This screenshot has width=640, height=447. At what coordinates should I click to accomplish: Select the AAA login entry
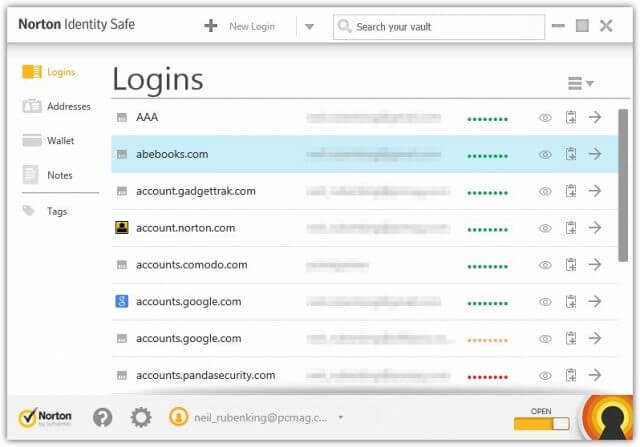(x=364, y=118)
